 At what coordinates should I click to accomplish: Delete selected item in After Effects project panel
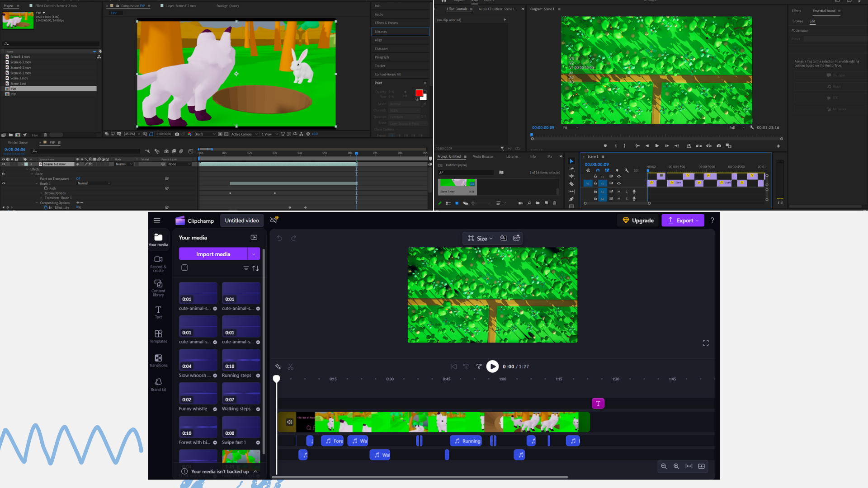[x=45, y=135]
